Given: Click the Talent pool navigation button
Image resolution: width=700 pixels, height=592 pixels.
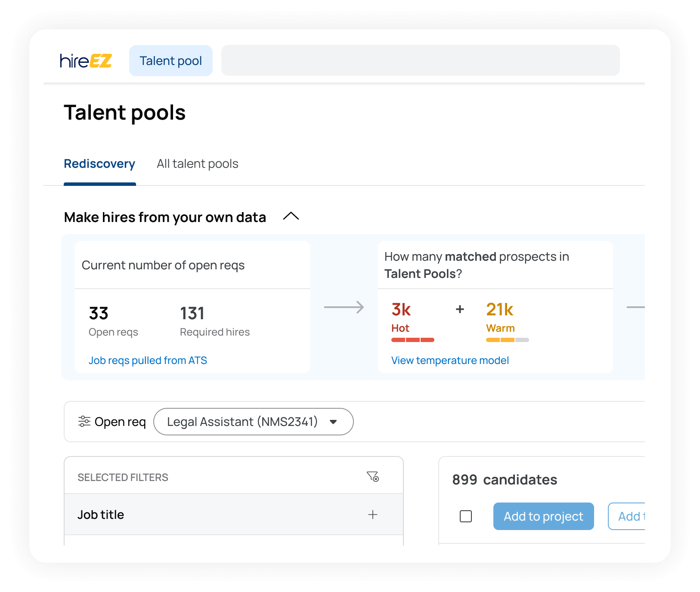Looking at the screenshot, I should (170, 61).
